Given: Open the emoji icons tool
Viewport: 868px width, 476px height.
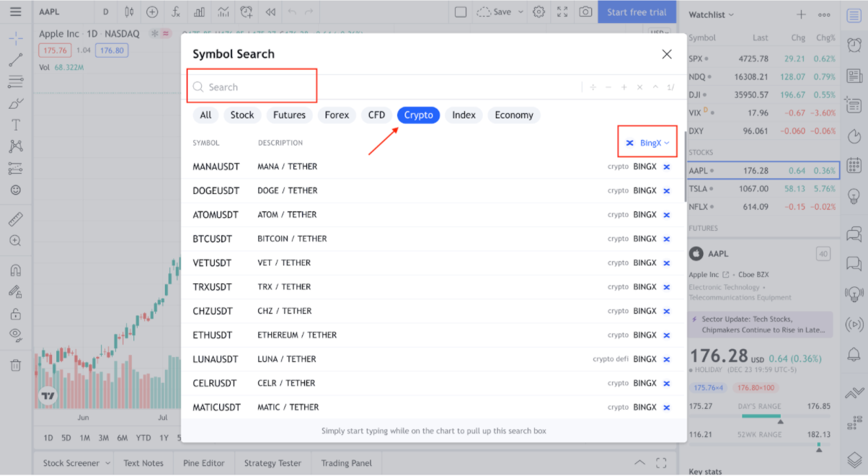Looking at the screenshot, I should coord(15,190).
